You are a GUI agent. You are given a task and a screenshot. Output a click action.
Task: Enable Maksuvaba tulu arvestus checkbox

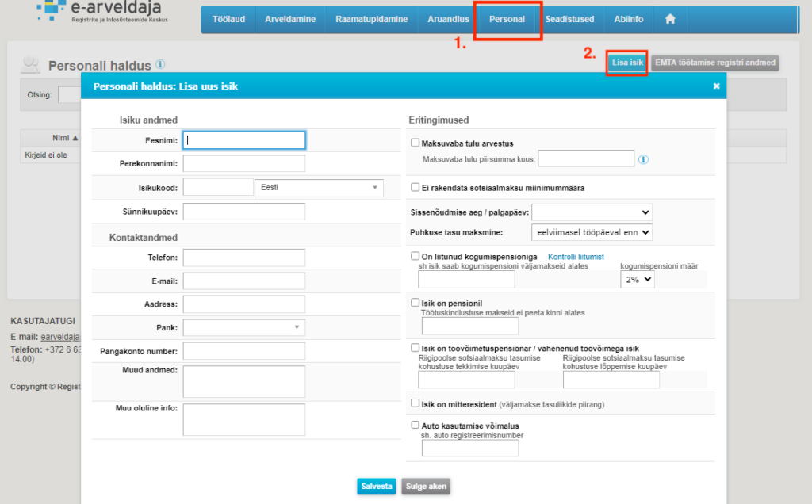tap(415, 143)
